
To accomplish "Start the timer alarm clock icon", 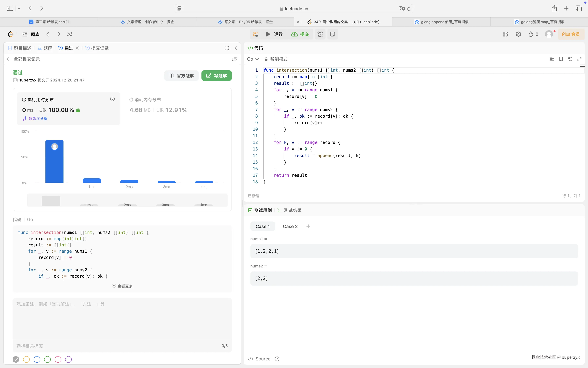I will pos(320,34).
